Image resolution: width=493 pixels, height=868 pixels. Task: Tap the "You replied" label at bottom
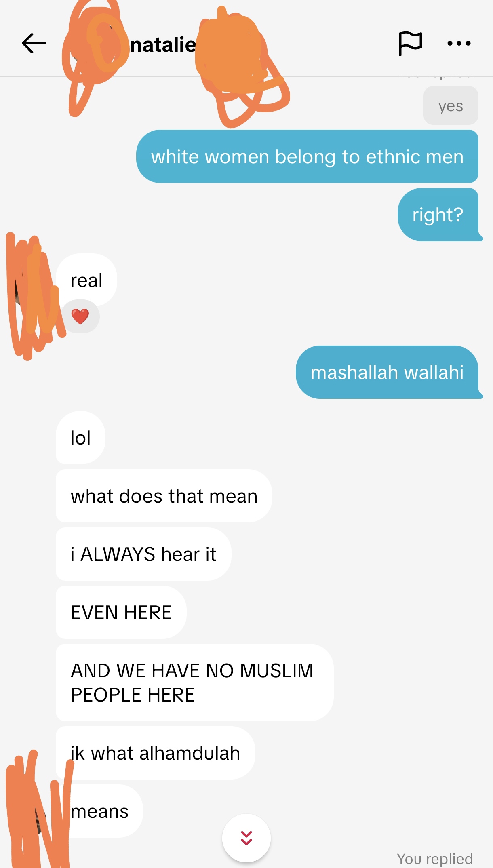tap(435, 859)
